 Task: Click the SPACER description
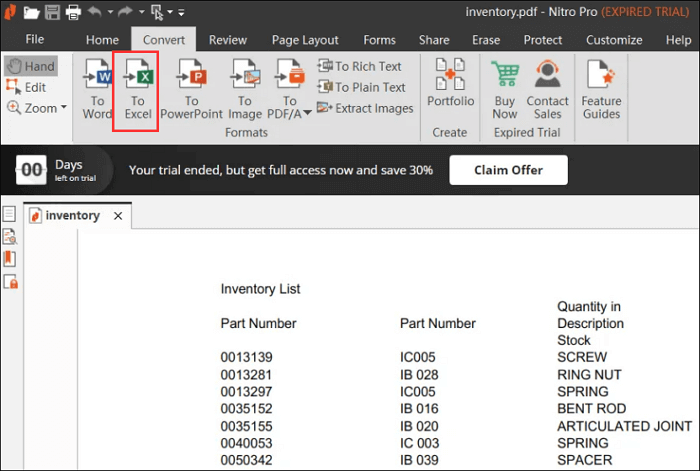(x=584, y=460)
